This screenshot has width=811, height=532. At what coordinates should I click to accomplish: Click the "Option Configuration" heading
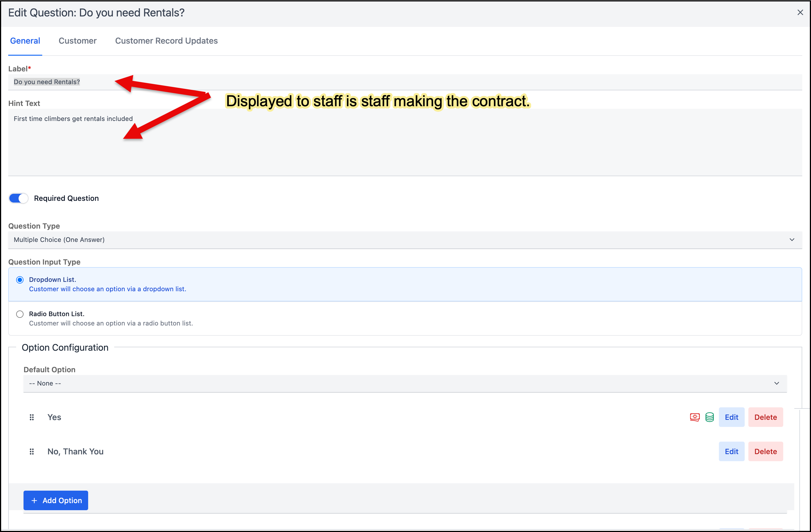click(x=65, y=347)
